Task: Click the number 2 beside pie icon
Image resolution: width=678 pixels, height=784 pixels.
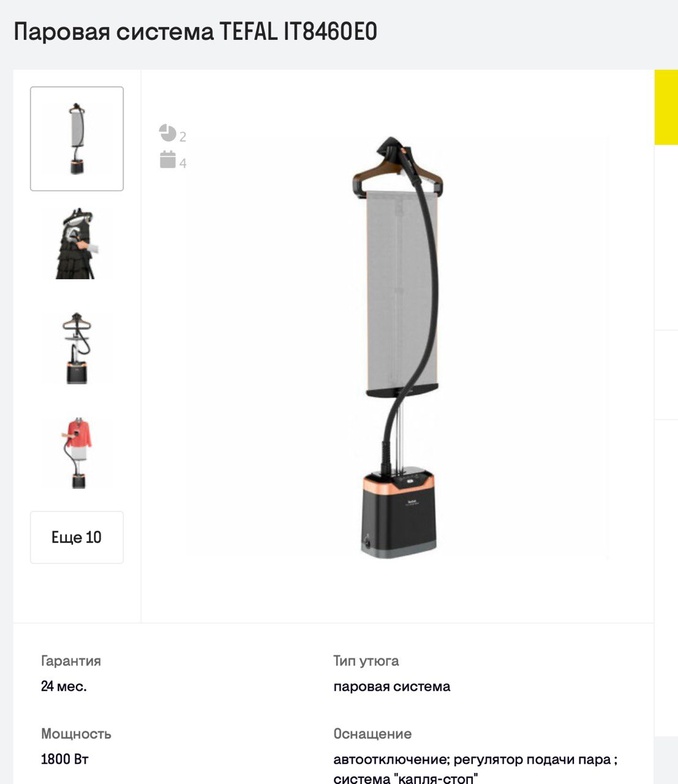Action: [x=183, y=137]
